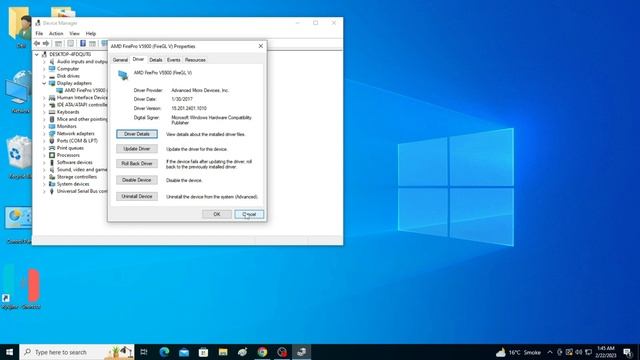Collapse the Display adapters category

point(44,83)
